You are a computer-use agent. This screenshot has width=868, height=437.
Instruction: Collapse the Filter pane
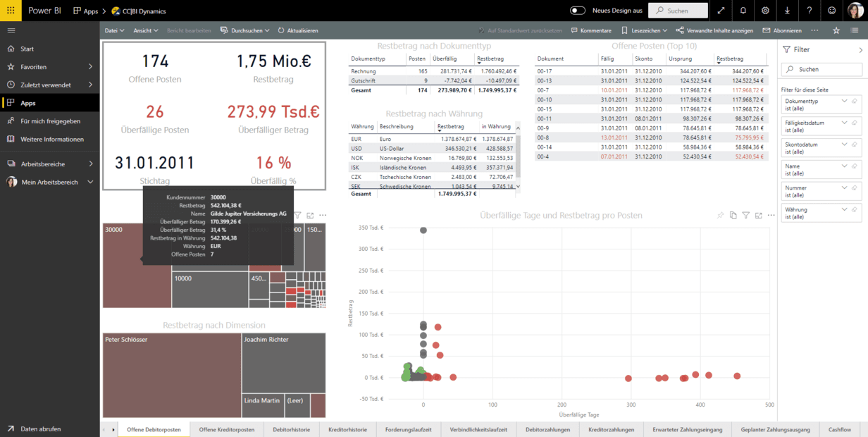(860, 50)
